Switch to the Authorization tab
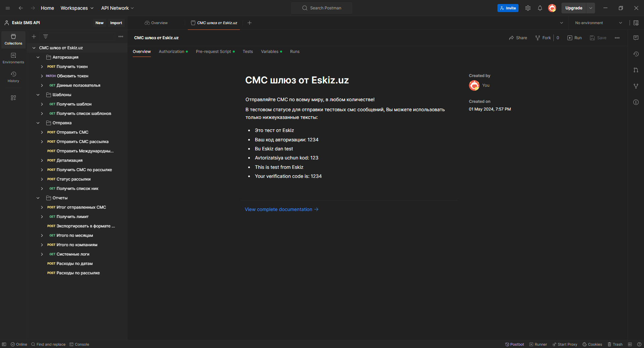This screenshot has width=644, height=348. point(171,52)
